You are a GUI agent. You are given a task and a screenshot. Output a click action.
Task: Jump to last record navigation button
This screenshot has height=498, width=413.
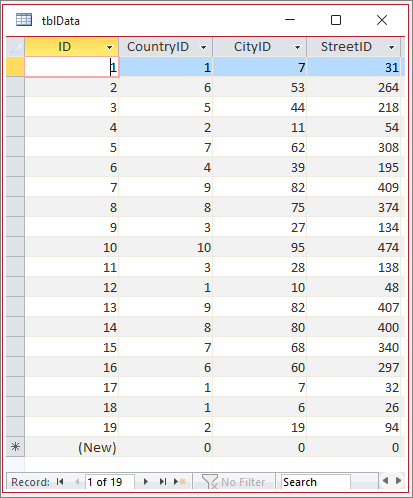click(163, 482)
